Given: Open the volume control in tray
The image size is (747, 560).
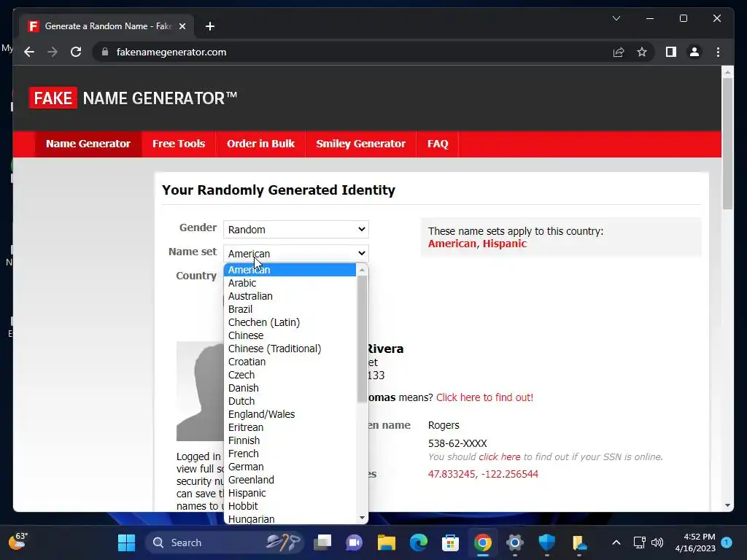Looking at the screenshot, I should click(x=657, y=542).
